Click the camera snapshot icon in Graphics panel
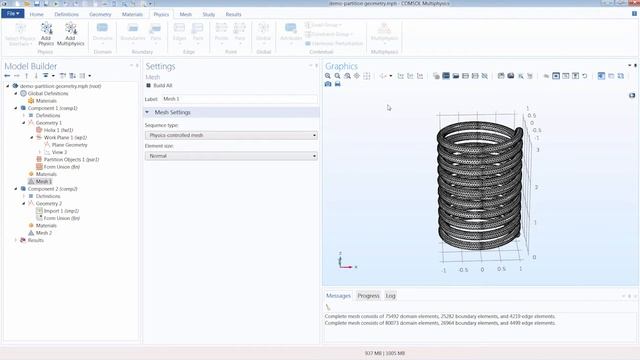640x360 pixels. click(x=328, y=84)
